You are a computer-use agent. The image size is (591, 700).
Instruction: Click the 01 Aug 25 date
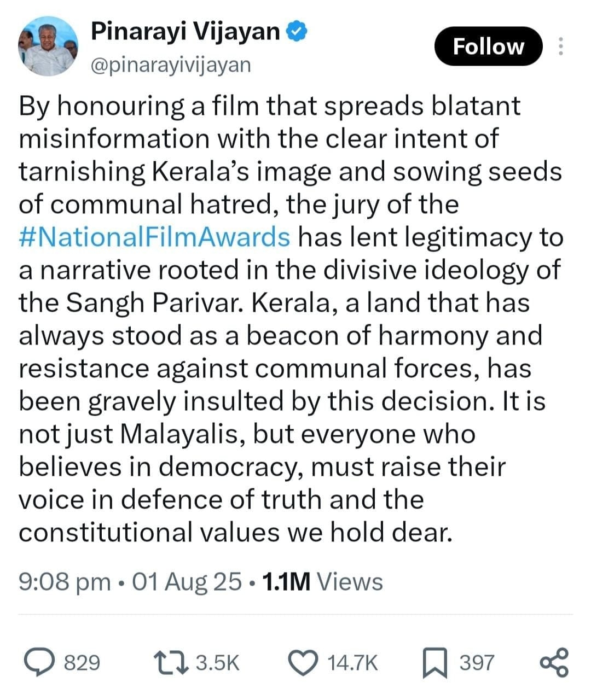(187, 581)
